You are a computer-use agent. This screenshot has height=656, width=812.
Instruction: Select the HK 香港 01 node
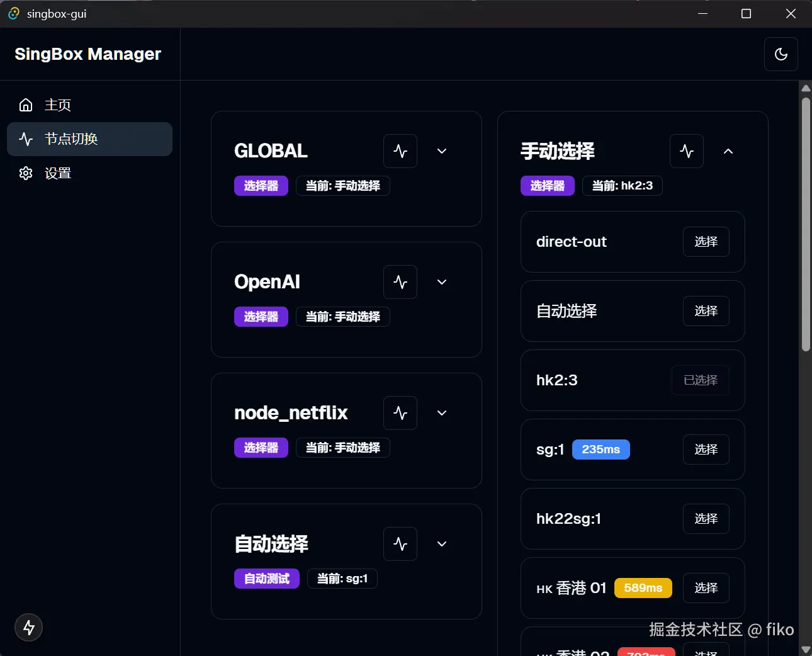[706, 588]
